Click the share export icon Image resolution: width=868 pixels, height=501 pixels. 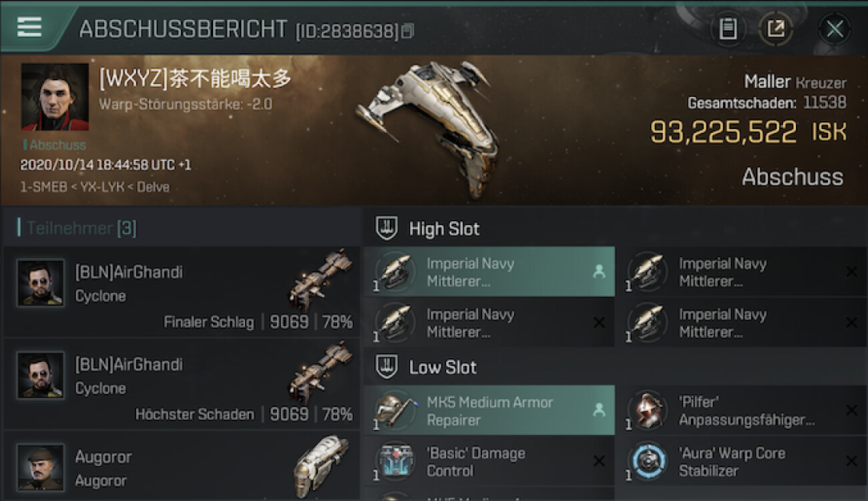pos(775,29)
